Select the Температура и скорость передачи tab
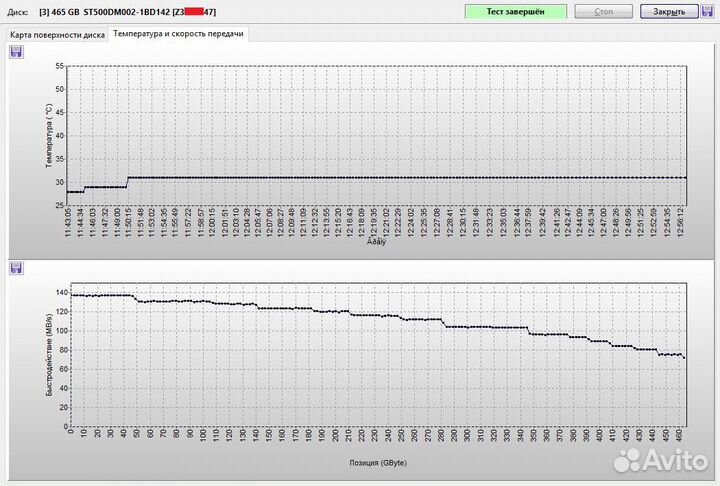 pos(179,34)
